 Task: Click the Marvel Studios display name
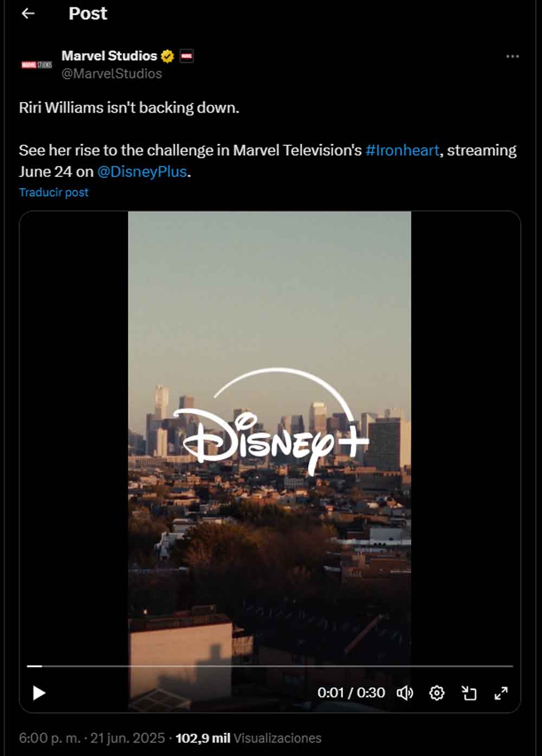(109, 56)
